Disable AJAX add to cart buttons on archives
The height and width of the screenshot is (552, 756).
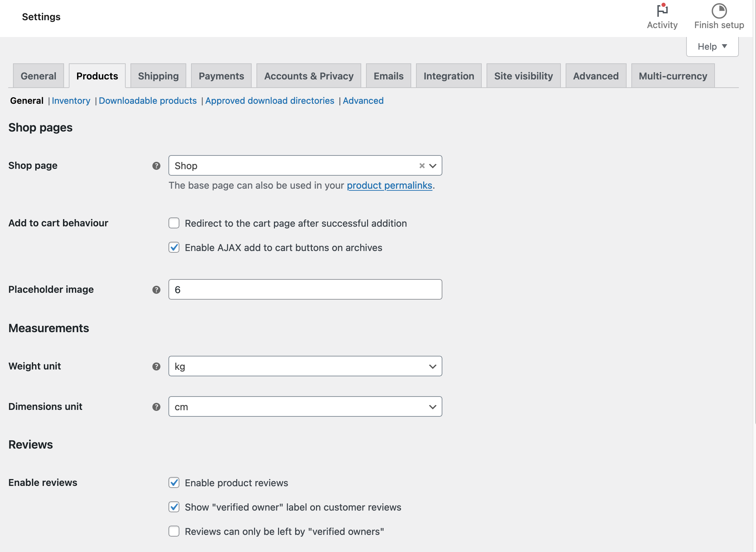pos(174,248)
